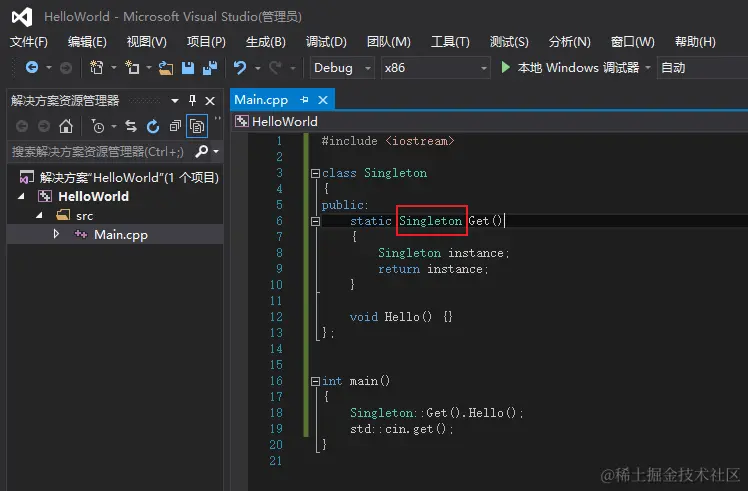Go back in Solution Explorer
748x491 pixels.
(22, 126)
